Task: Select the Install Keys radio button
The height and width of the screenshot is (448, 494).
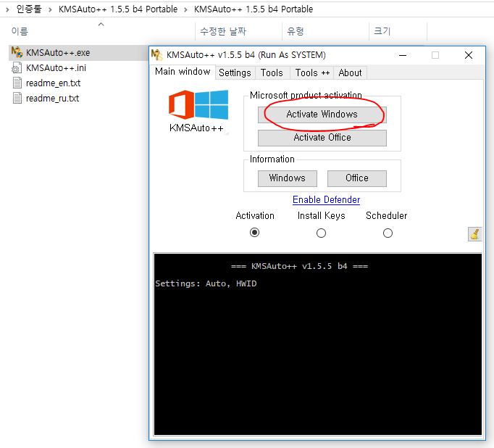Action: pos(321,233)
